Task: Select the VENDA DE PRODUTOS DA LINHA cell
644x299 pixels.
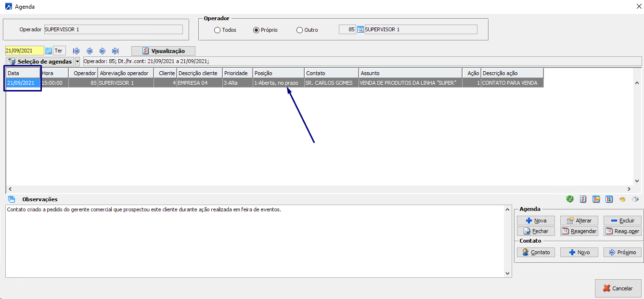Action: click(x=411, y=83)
